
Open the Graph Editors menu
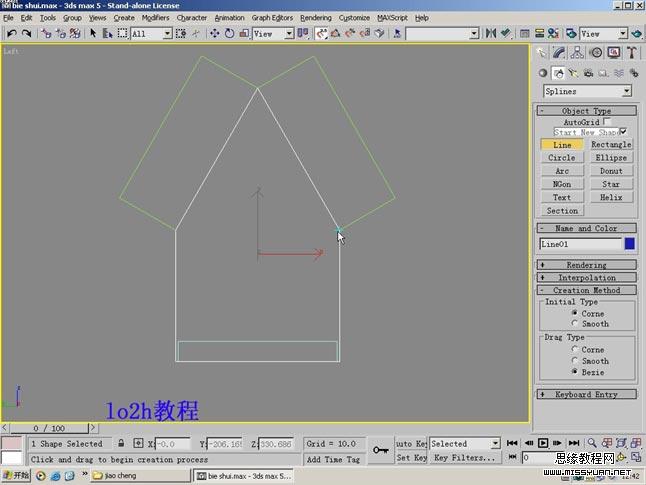tap(272, 18)
